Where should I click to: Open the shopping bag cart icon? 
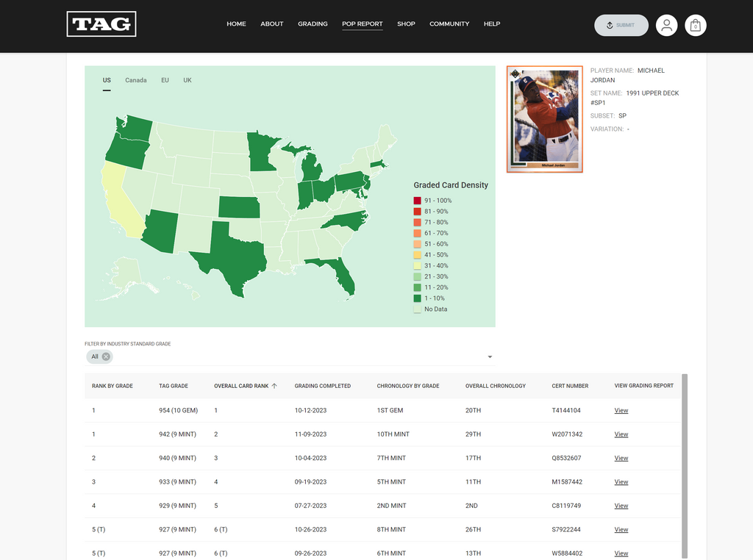[x=696, y=25]
